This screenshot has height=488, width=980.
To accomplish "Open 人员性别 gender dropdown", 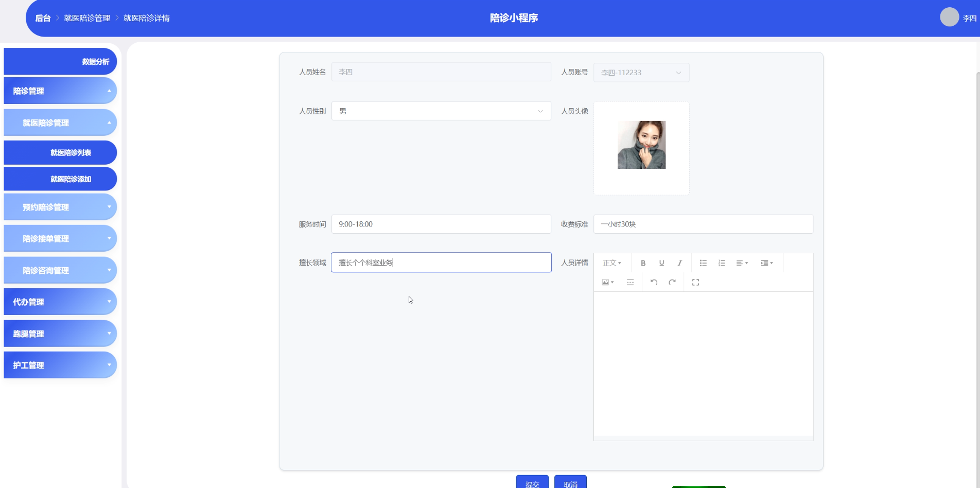I will click(x=441, y=111).
